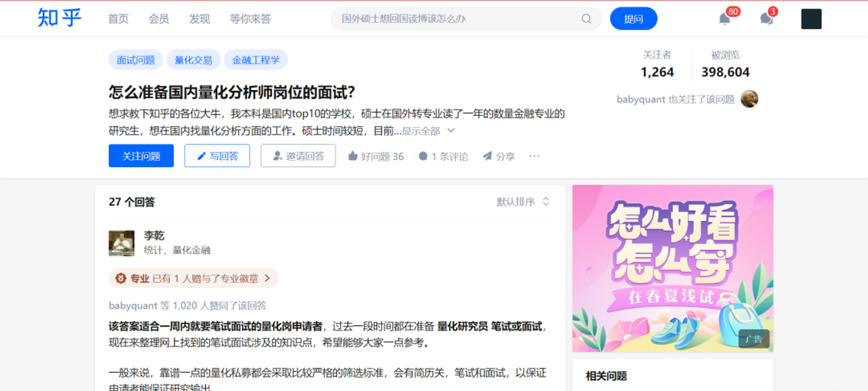
Task: Open the private messages chat icon
Action: 766,19
